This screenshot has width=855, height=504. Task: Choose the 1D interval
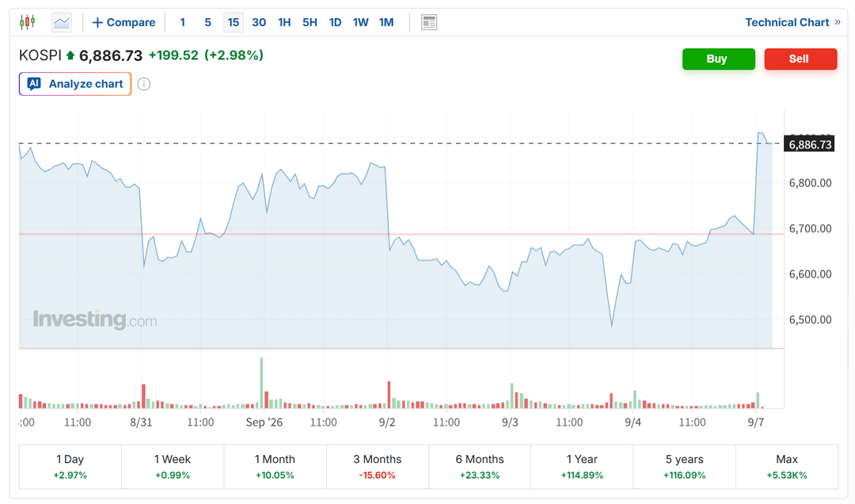click(336, 22)
